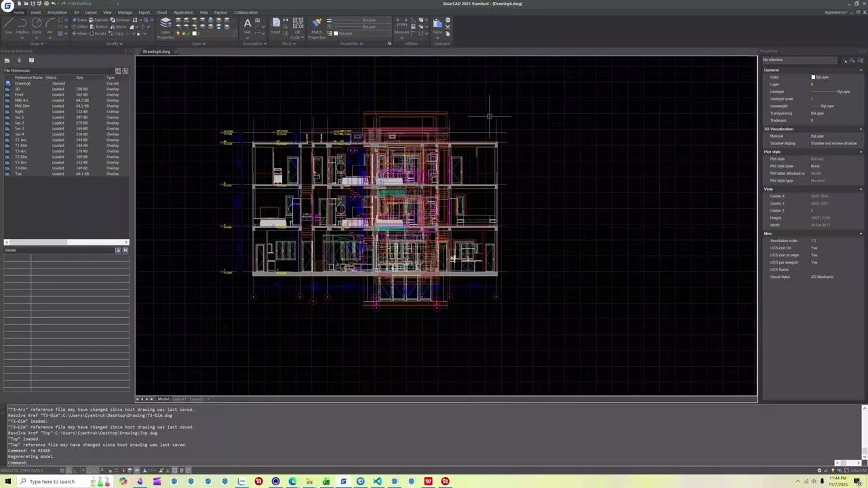Viewport: 868px width, 488px height.
Task: Switch to the Layout1 tab
Action: 179,399
